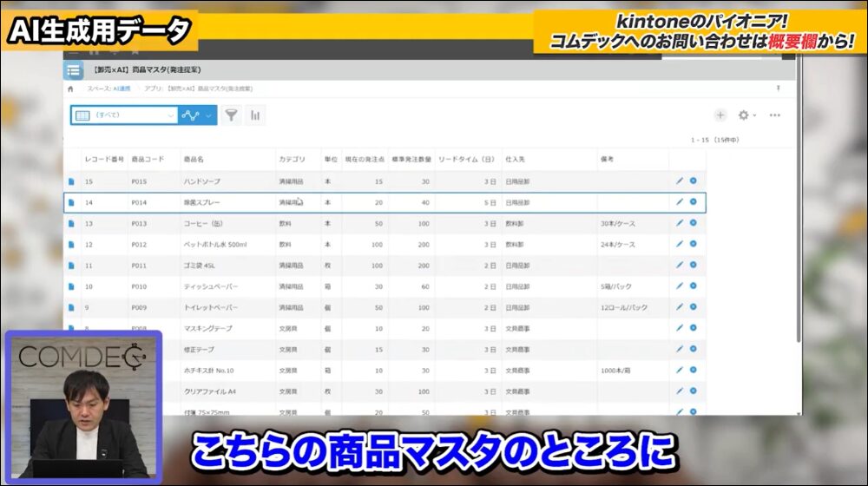
Task: Click the home icon in the breadcrumb
Action: click(x=70, y=89)
